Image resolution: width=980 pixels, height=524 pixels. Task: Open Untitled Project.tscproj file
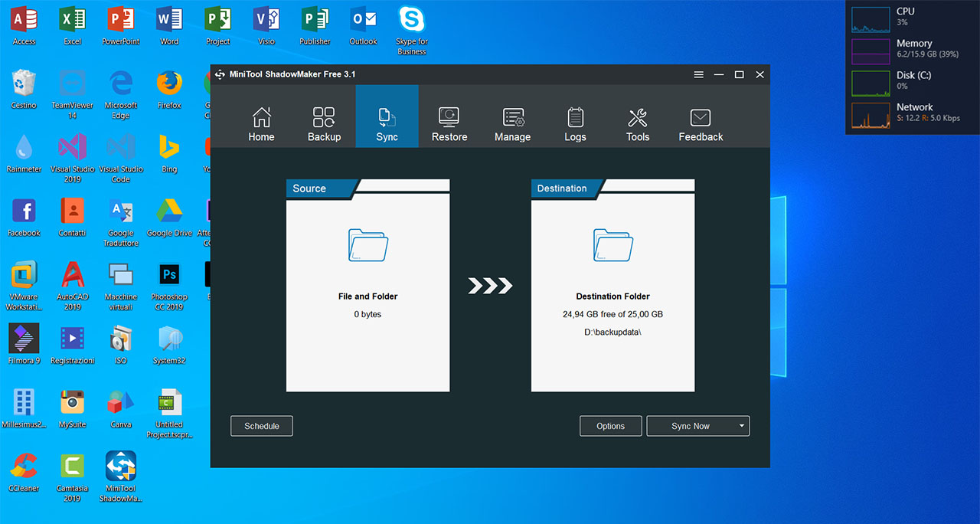pos(169,414)
